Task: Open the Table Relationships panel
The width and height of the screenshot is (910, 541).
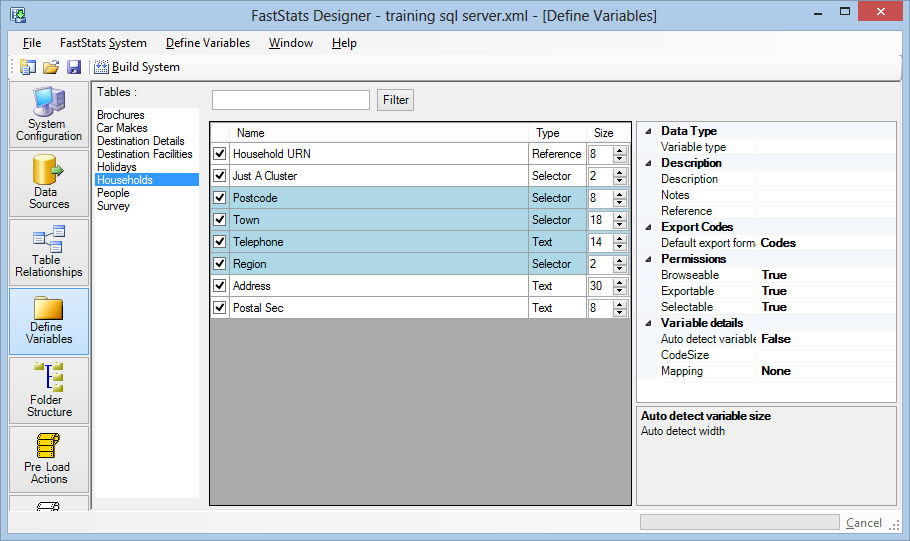Action: coord(49,252)
